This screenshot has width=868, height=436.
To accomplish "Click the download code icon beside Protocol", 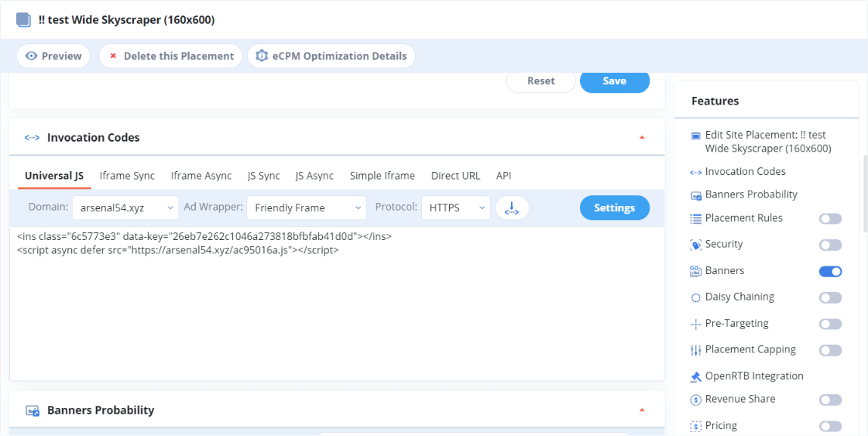I will 512,208.
